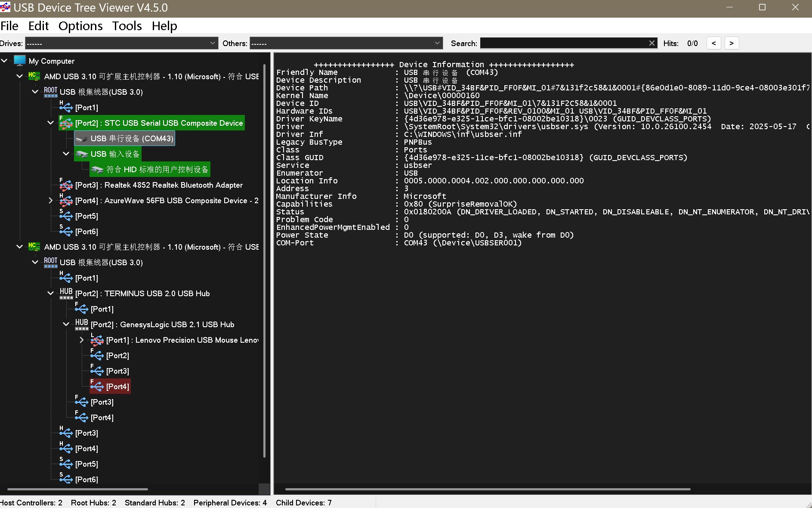This screenshot has height=508, width=812.
Task: Open the Tools menu
Action: [127, 26]
